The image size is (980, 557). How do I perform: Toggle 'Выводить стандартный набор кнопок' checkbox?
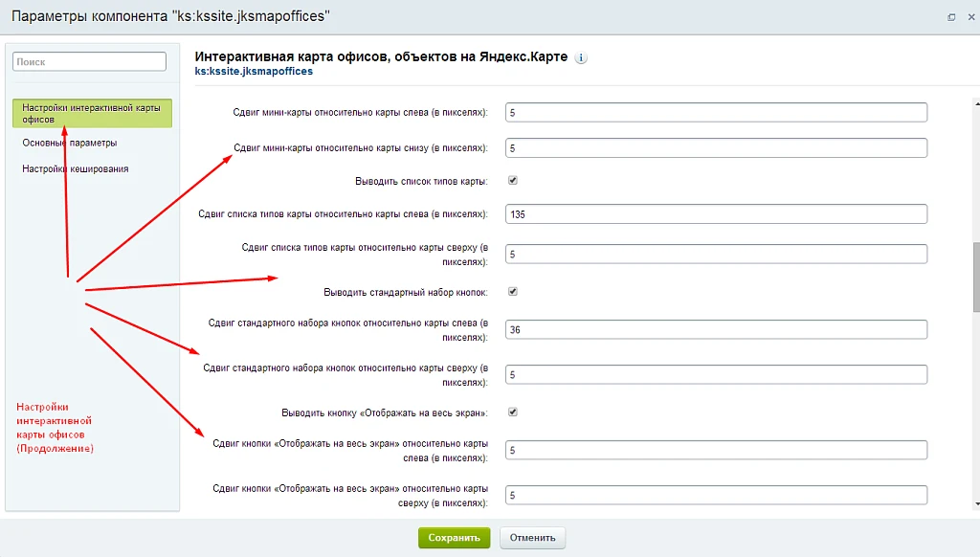tap(513, 291)
